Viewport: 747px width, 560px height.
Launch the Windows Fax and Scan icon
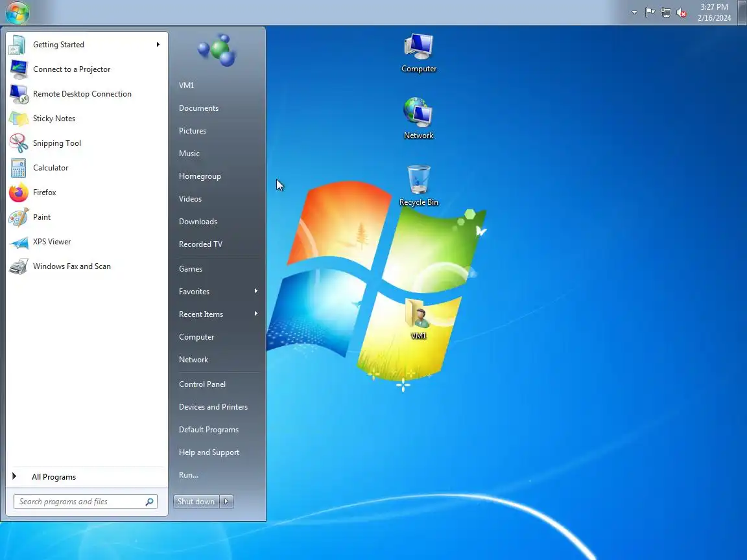18,266
